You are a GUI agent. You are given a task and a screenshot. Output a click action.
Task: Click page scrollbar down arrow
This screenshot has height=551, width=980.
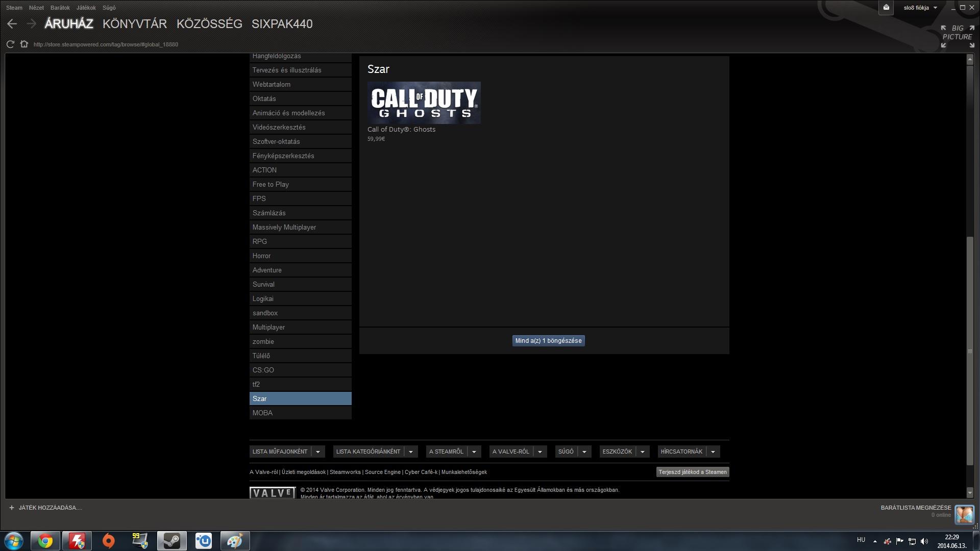click(970, 493)
